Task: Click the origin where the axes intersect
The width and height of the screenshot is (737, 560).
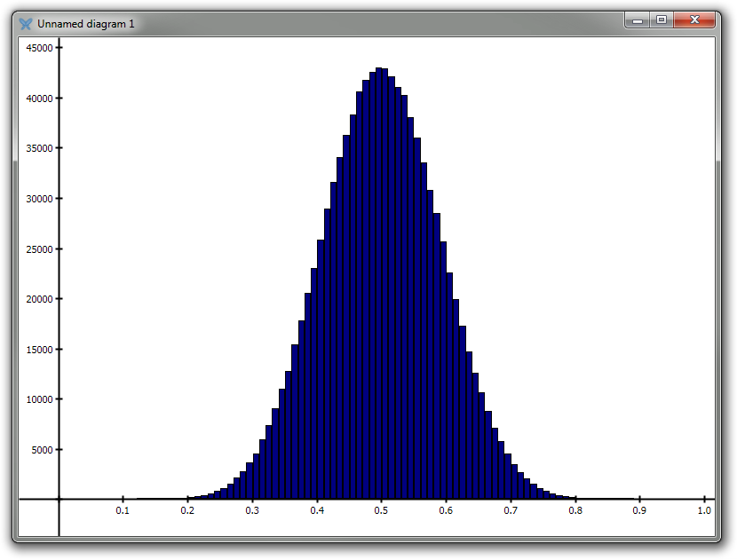Action: tap(59, 499)
